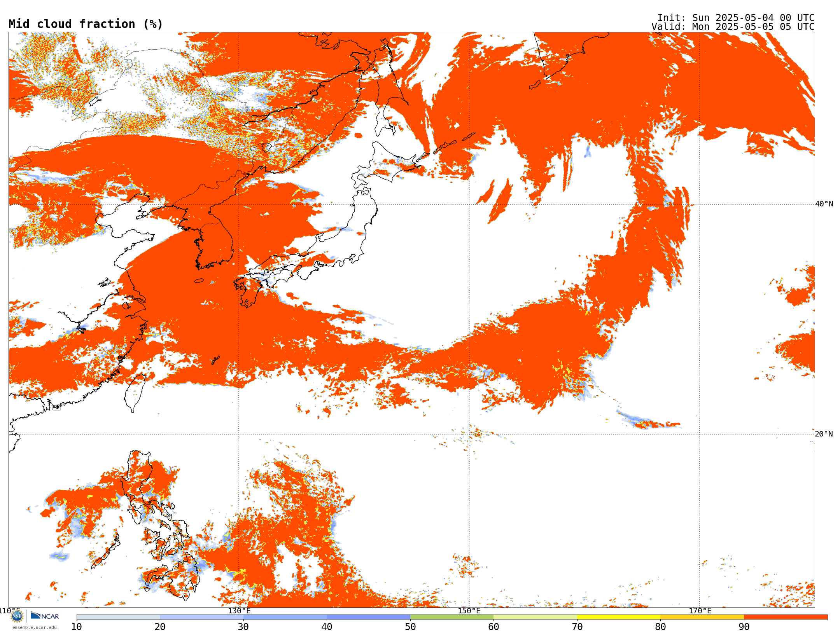Click the colorbar tick label 40
The height and width of the screenshot is (632, 840).
(327, 627)
